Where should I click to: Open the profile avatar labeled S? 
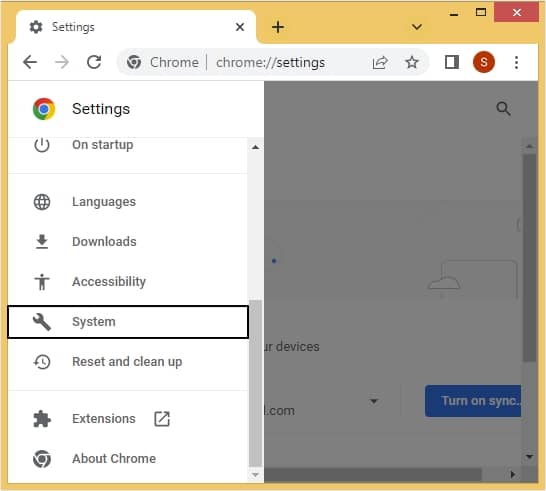484,62
